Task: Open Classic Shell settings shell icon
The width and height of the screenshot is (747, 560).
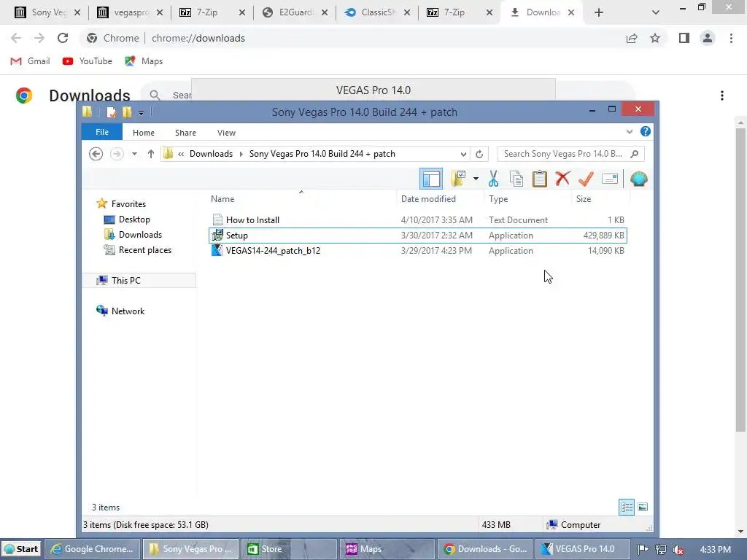Action: click(x=638, y=179)
